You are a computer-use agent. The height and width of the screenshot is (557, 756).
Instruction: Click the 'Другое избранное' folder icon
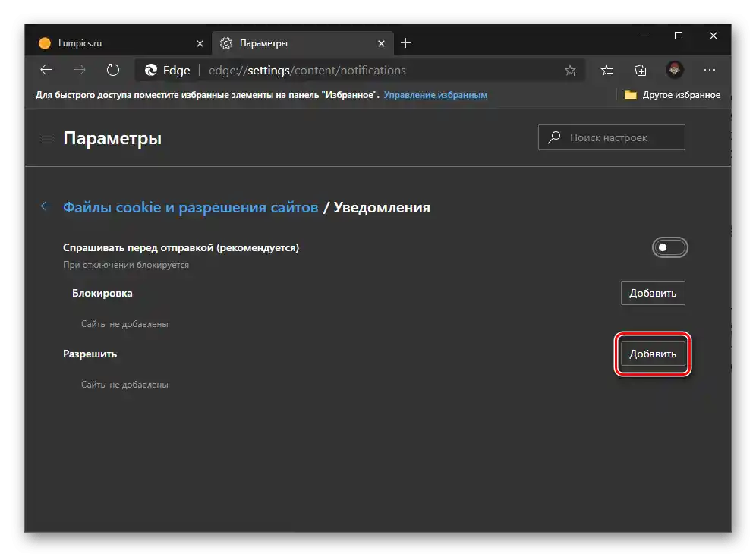tap(631, 94)
